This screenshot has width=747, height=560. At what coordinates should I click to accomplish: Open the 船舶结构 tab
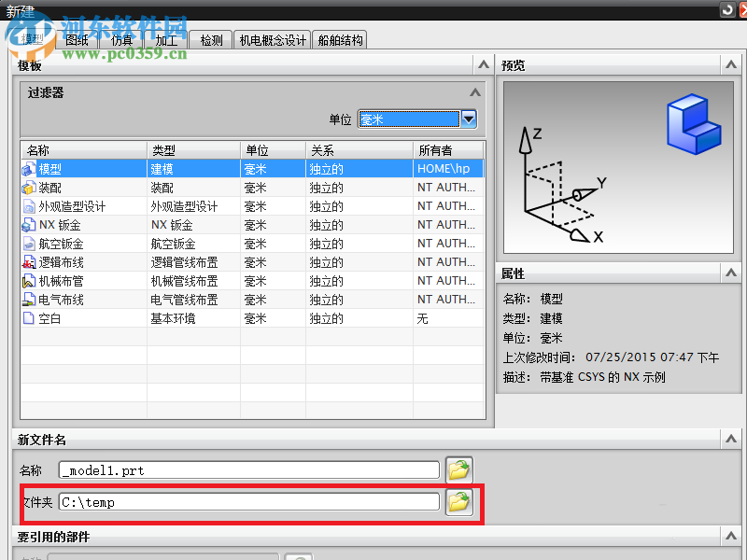tap(339, 40)
